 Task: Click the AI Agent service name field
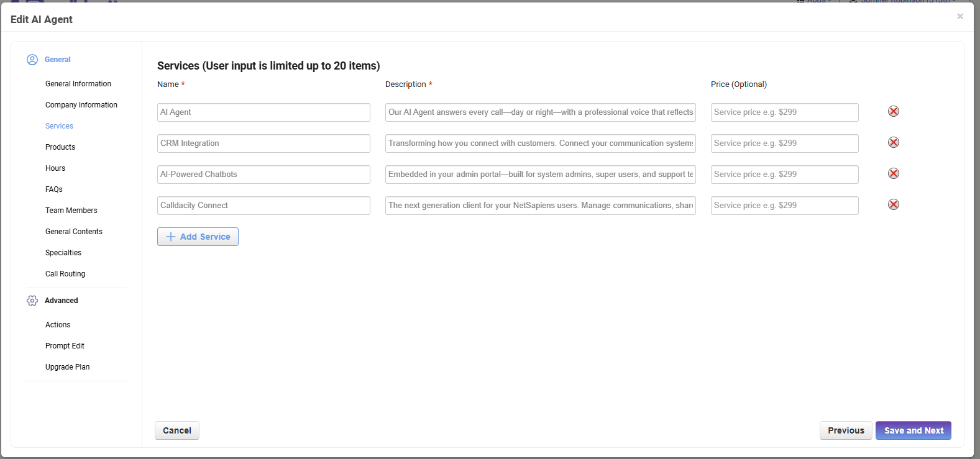click(263, 112)
